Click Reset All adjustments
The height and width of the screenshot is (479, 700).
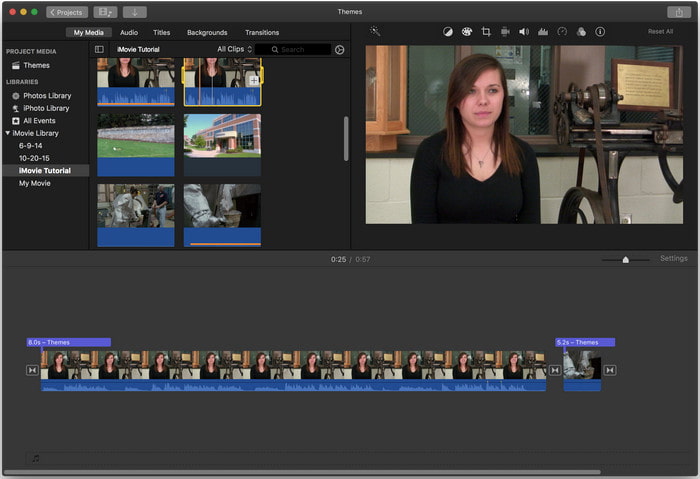coord(660,32)
